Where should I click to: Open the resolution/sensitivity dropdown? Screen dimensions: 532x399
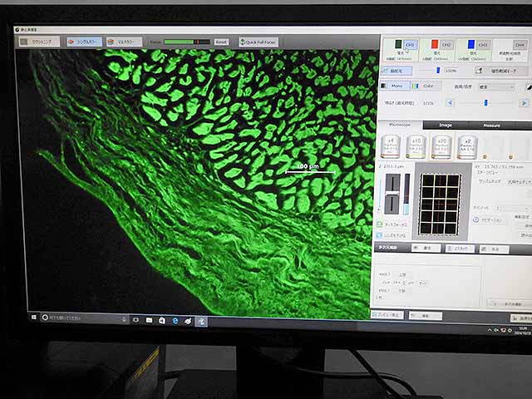pos(496,86)
